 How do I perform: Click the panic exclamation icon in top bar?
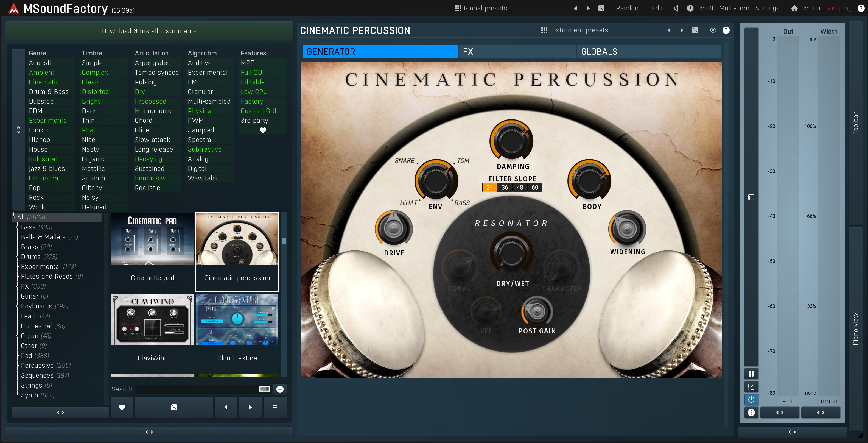click(x=690, y=8)
